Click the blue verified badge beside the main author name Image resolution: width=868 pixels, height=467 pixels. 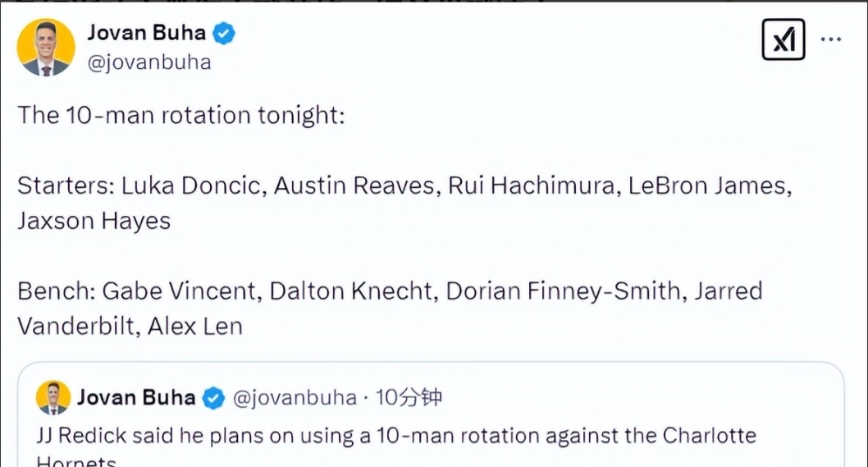coord(225,34)
